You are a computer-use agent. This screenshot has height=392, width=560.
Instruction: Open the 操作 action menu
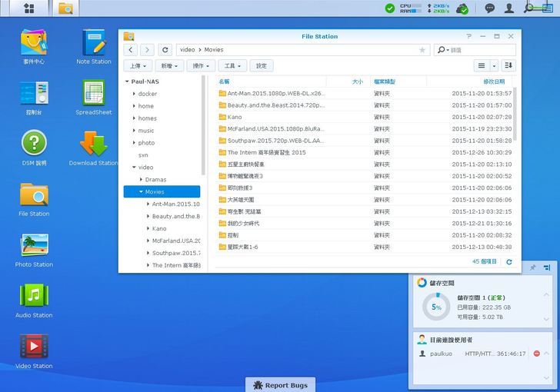point(202,66)
